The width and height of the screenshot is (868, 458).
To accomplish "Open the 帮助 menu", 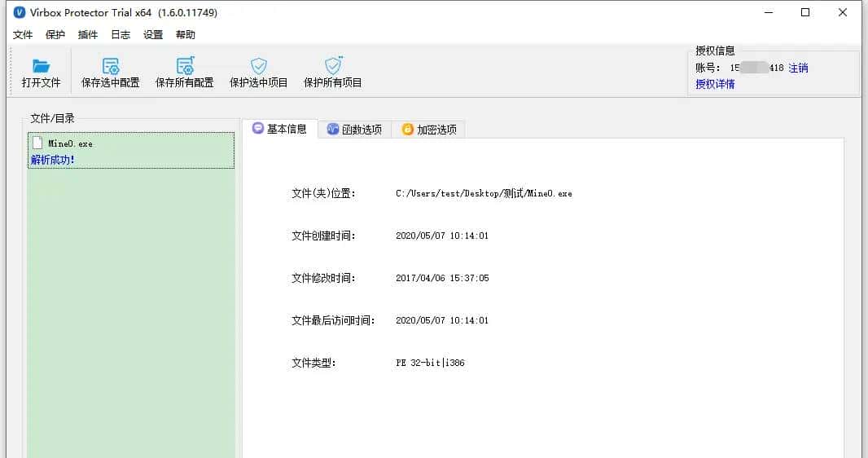I will coord(186,35).
